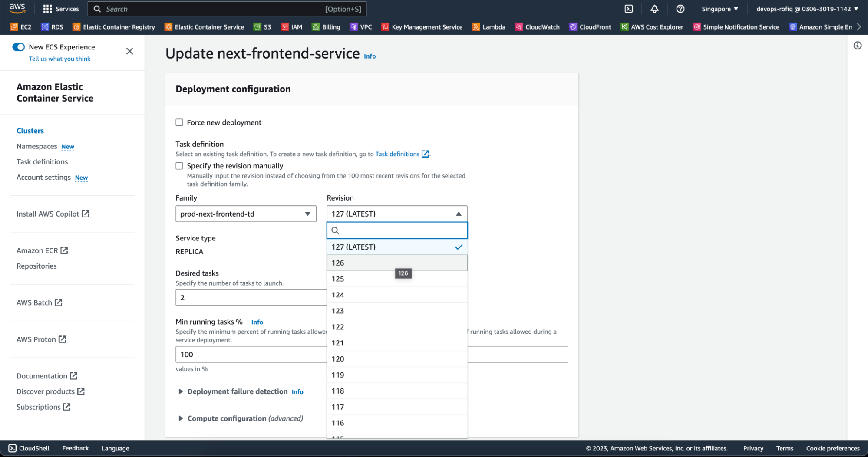868x457 pixels.
Task: Toggle the New ECS Experience switch
Action: (19, 47)
